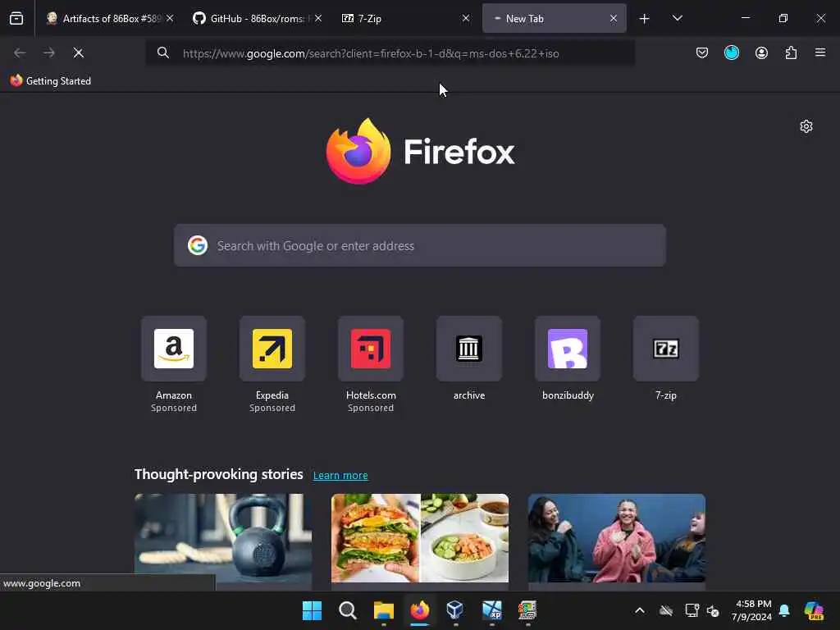Show hidden system tray icons

coord(640,610)
